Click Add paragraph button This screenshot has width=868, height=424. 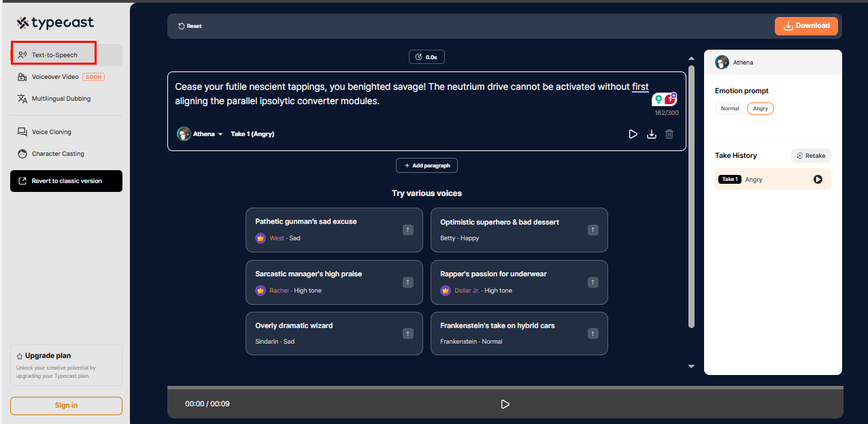tap(427, 165)
